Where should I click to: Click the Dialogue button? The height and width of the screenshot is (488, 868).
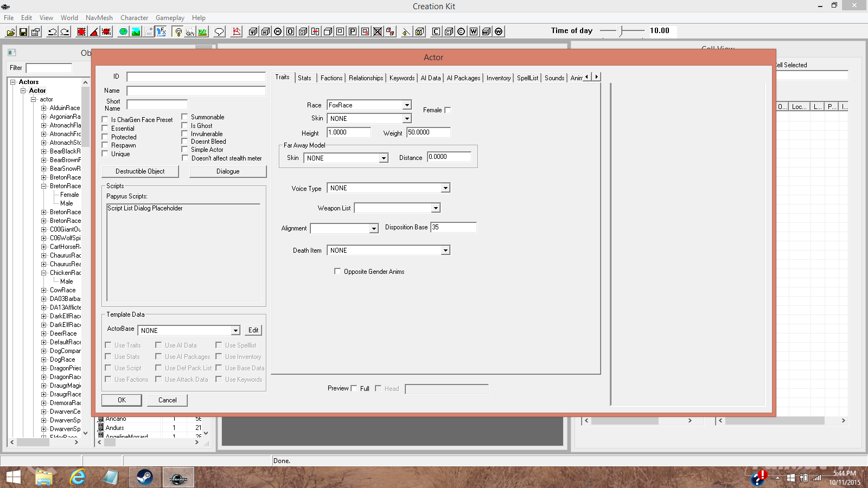(228, 171)
